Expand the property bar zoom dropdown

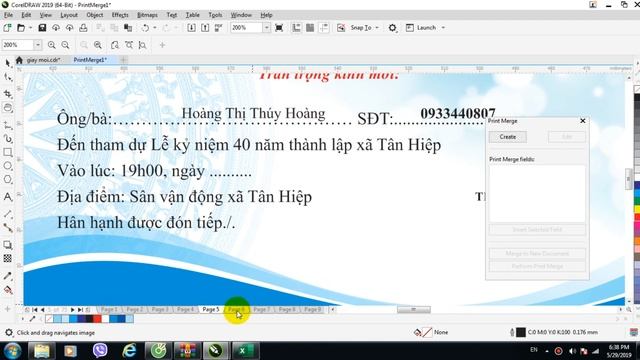pos(38,45)
